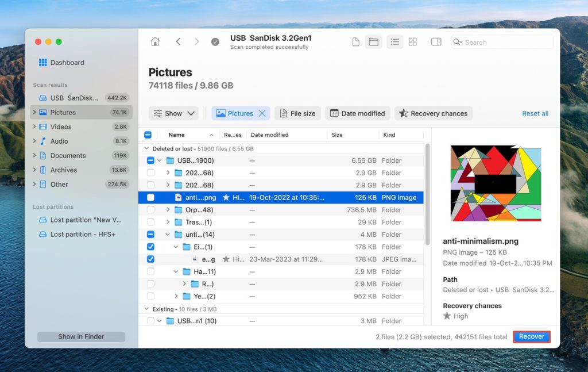This screenshot has height=372, width=588.
Task: Open Dashboard from the sidebar
Action: coord(61,62)
